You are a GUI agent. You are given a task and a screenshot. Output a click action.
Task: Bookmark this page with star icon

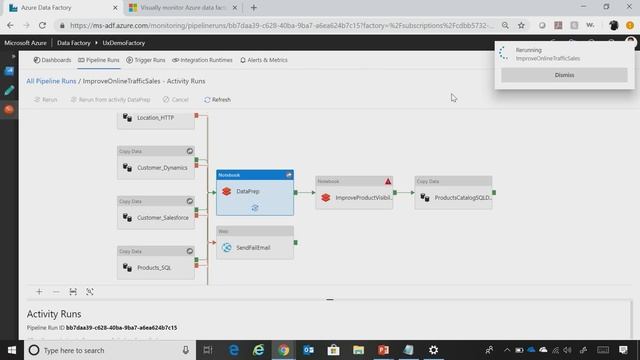coord(521,25)
